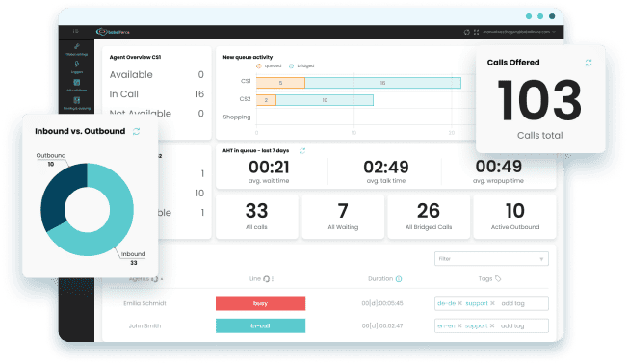
Task: Click the Tags column tag icon
Action: click(498, 278)
